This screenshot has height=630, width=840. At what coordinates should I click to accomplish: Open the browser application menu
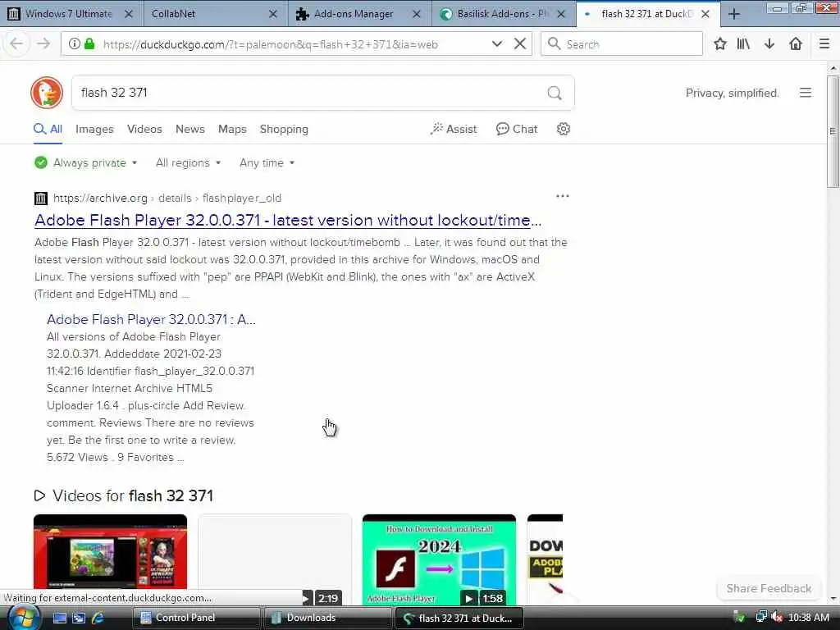click(x=824, y=44)
